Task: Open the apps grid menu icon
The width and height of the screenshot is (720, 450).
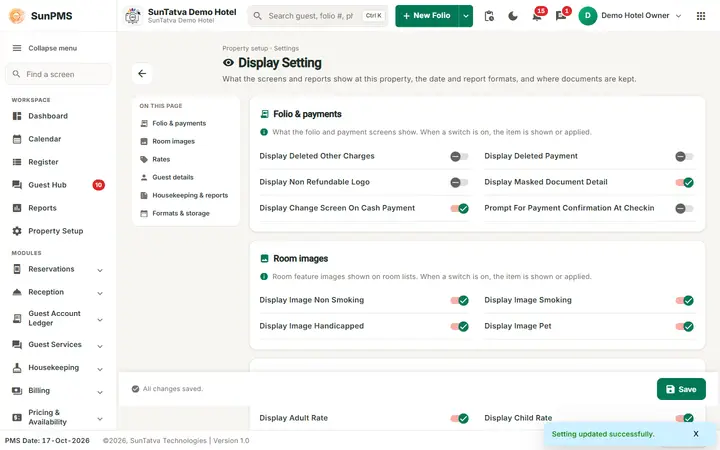Action: (701, 16)
